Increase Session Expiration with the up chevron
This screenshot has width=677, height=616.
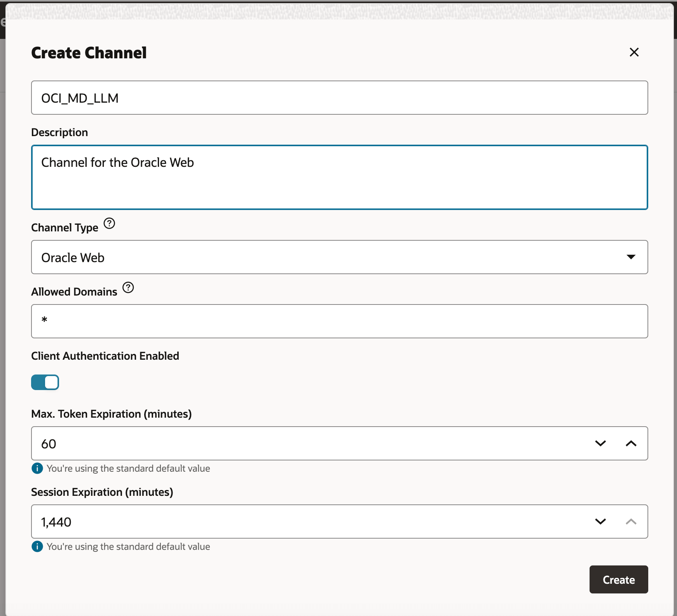(x=631, y=521)
